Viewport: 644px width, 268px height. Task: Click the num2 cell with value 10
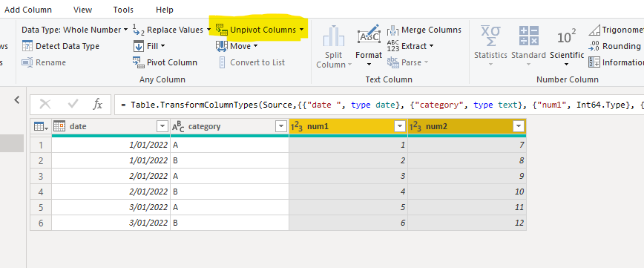467,192
